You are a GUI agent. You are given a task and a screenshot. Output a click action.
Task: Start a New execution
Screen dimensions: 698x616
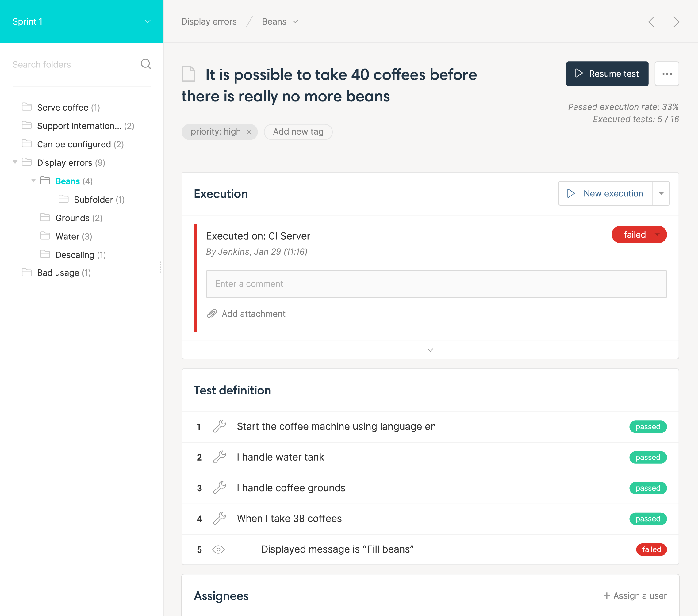[x=605, y=193]
